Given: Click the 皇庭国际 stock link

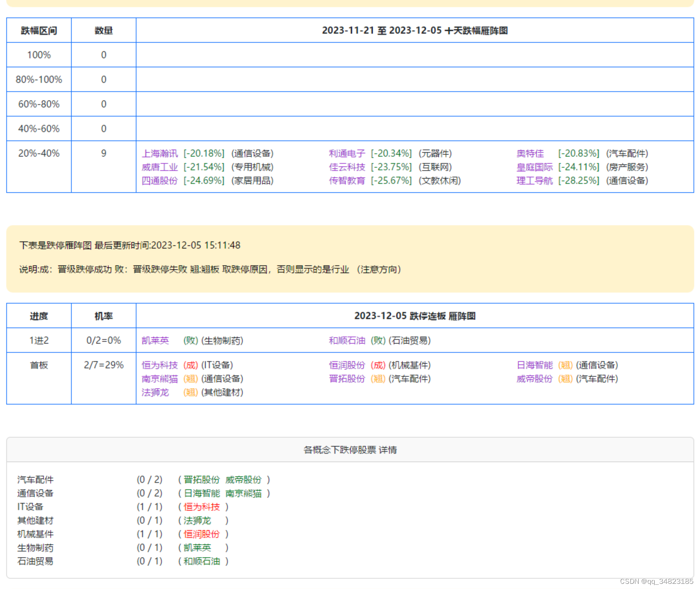Looking at the screenshot, I should 534,167.
